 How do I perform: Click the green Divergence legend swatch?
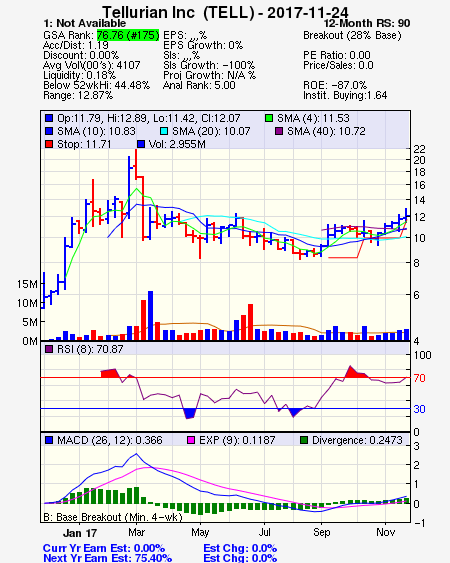point(304,440)
